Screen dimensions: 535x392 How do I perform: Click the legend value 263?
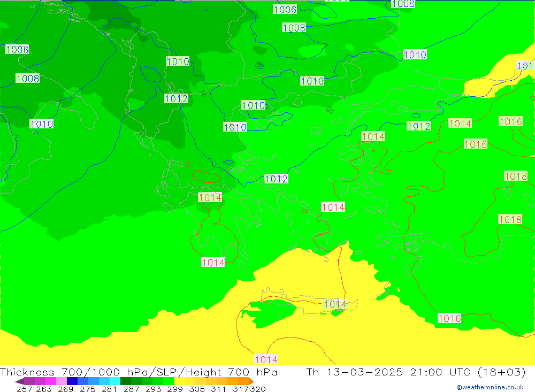tap(44, 389)
